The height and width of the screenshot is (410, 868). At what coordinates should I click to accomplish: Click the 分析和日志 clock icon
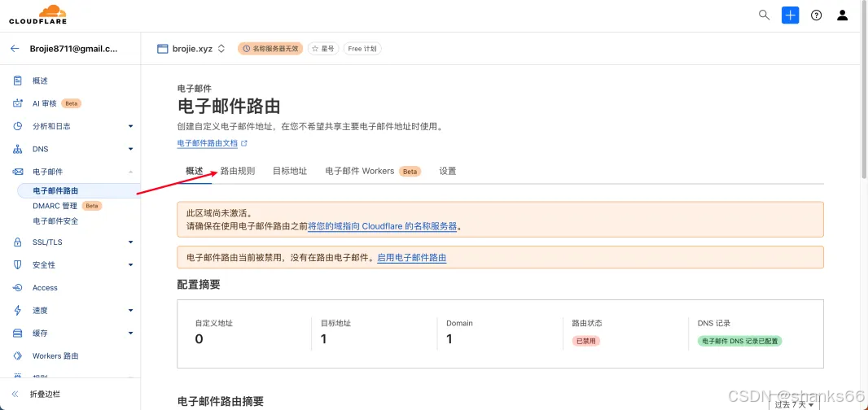(x=18, y=126)
